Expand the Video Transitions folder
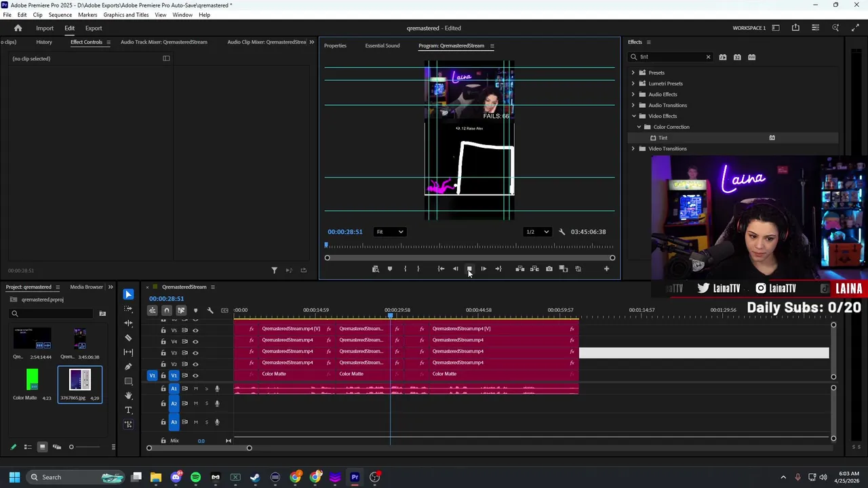 pos(633,148)
